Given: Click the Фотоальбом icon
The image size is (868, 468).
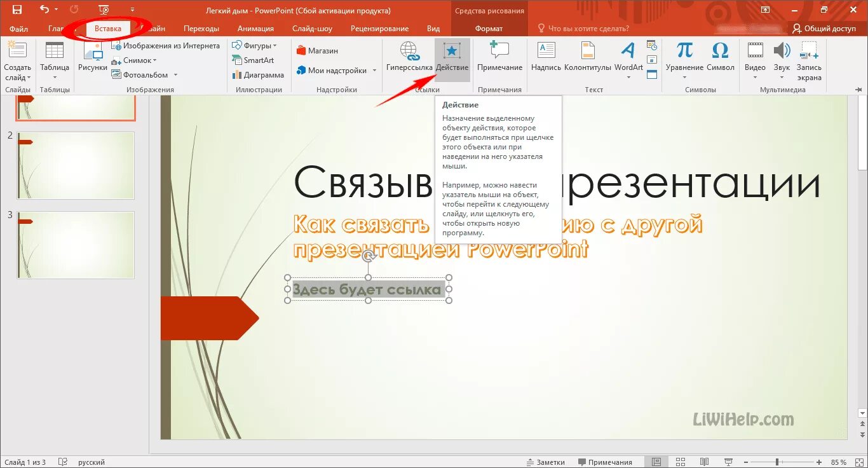Looking at the screenshot, I should tap(117, 75).
